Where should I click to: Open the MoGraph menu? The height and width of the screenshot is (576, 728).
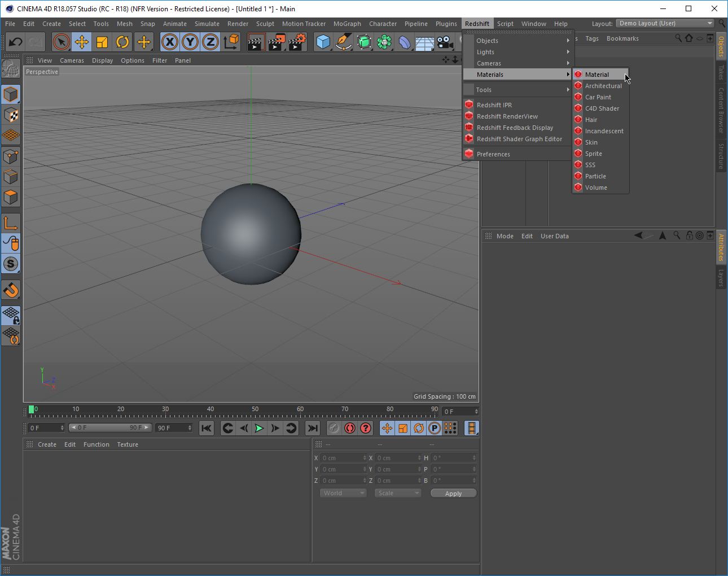pos(347,24)
